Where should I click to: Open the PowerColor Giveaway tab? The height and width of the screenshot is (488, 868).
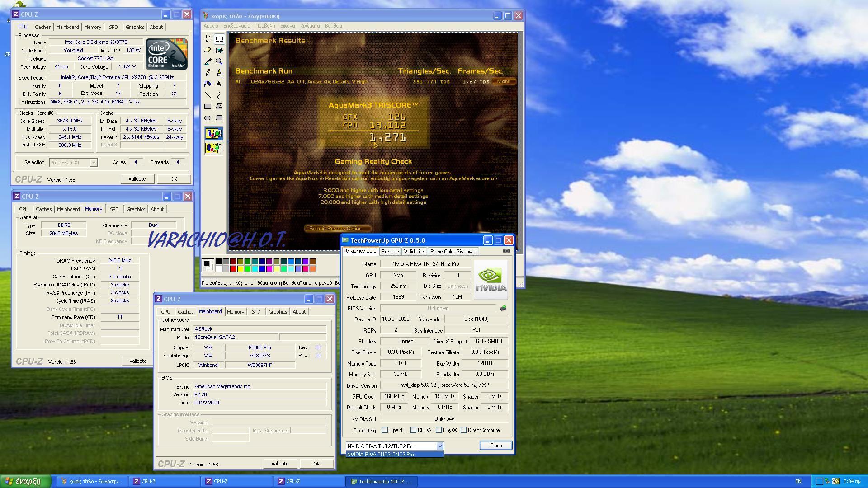coord(453,252)
